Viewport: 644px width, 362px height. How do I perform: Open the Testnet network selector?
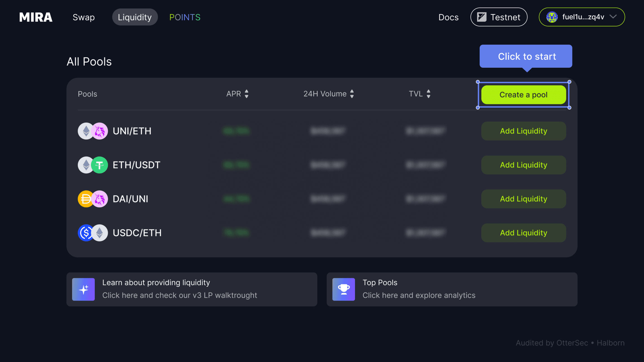click(x=499, y=17)
